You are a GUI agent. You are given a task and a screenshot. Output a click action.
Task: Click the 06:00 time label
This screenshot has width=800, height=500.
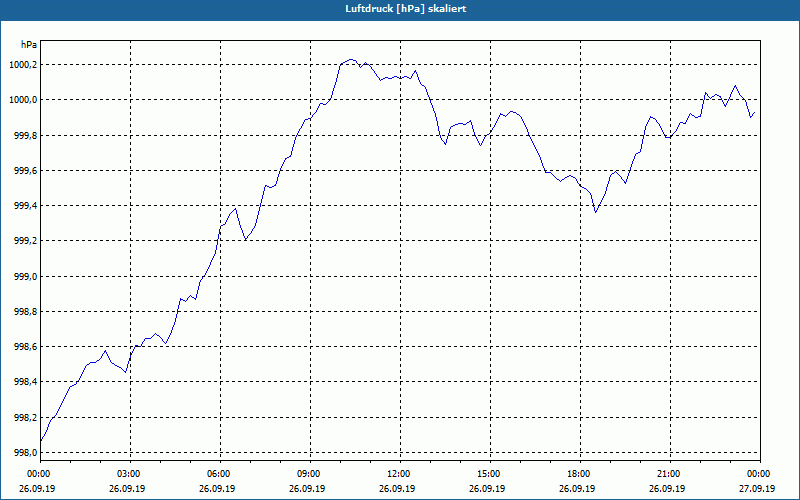(x=220, y=474)
